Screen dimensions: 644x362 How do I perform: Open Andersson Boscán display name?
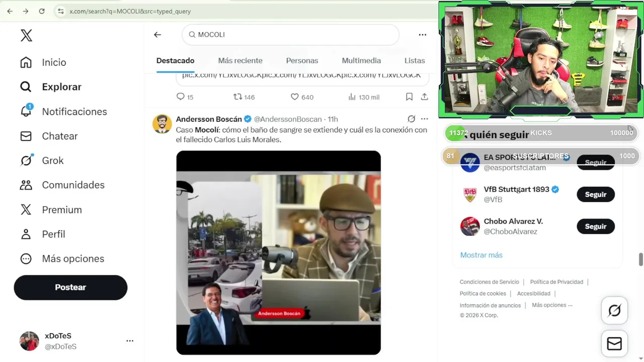click(x=209, y=119)
